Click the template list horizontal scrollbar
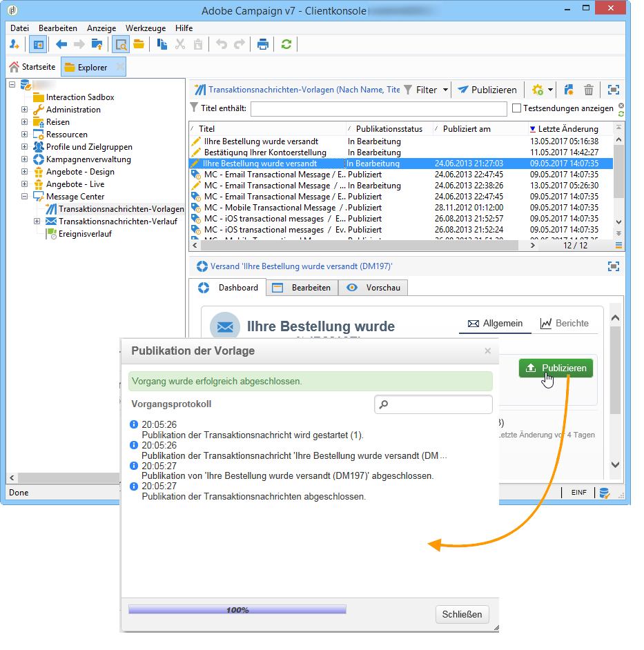Screen dimensions: 644x650 click(359, 246)
